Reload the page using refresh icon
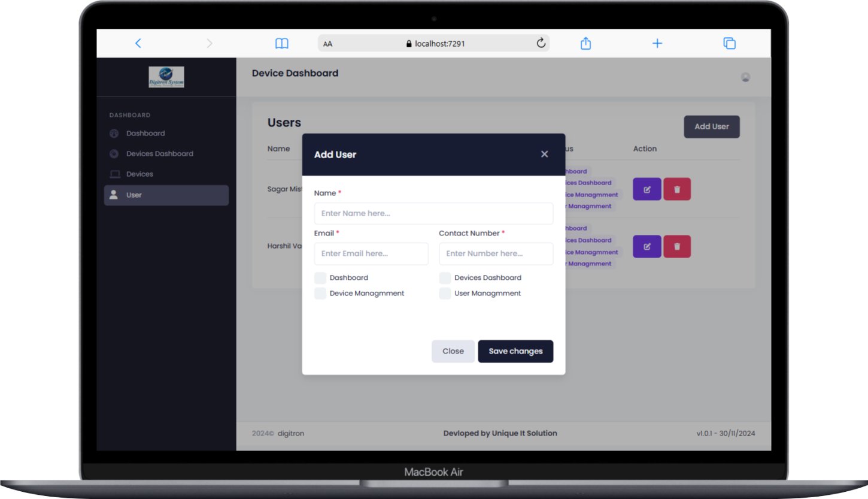 [x=541, y=43]
